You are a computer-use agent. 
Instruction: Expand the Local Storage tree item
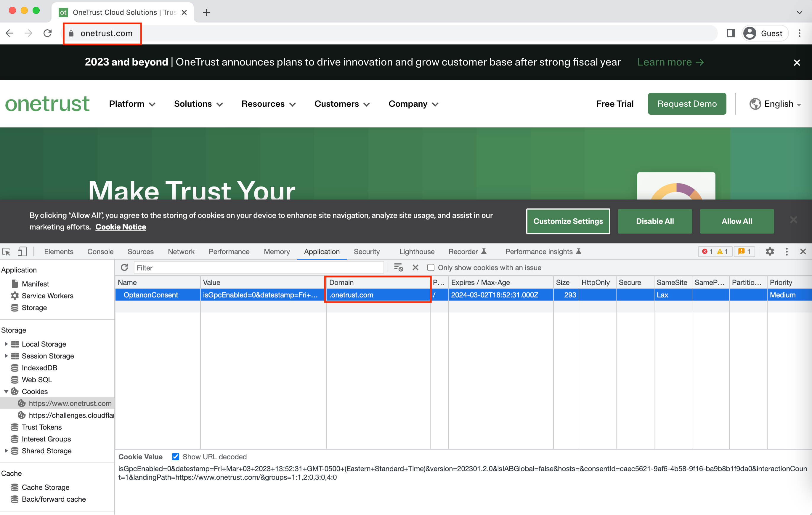(6, 344)
